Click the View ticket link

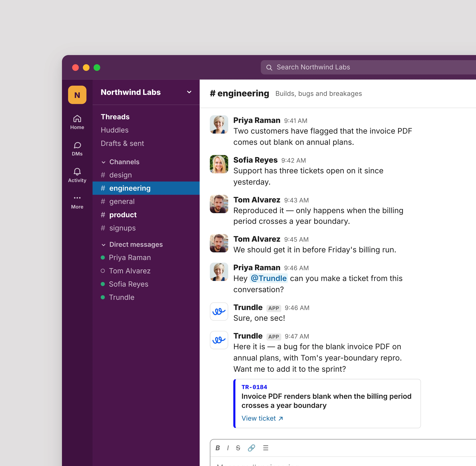[x=262, y=418]
